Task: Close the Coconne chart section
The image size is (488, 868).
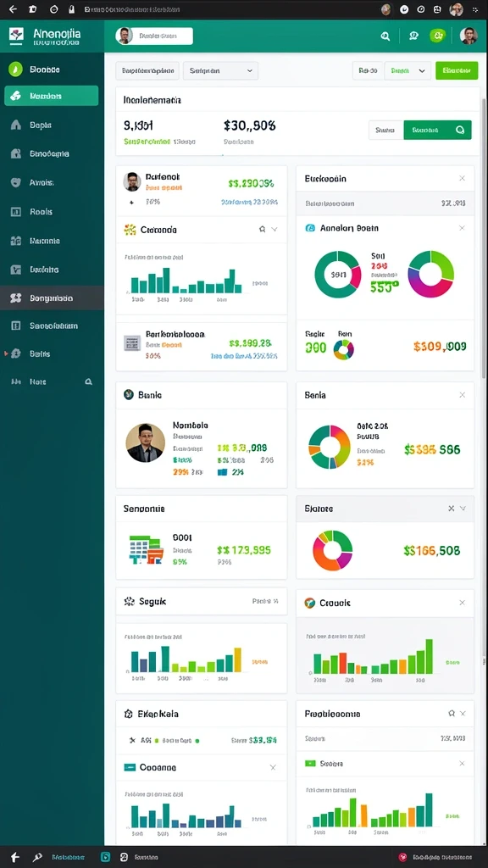Action: click(273, 767)
